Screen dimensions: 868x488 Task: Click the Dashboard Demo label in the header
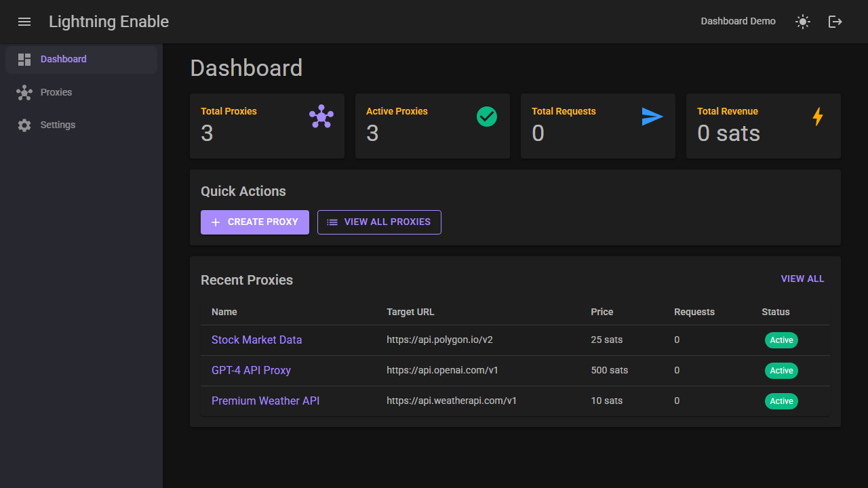pyautogui.click(x=738, y=21)
